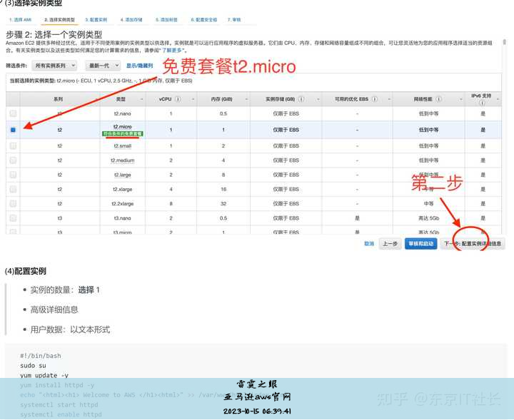514x420 pixels.
Task: Click the t2.nano type cell
Action: [x=123, y=113]
